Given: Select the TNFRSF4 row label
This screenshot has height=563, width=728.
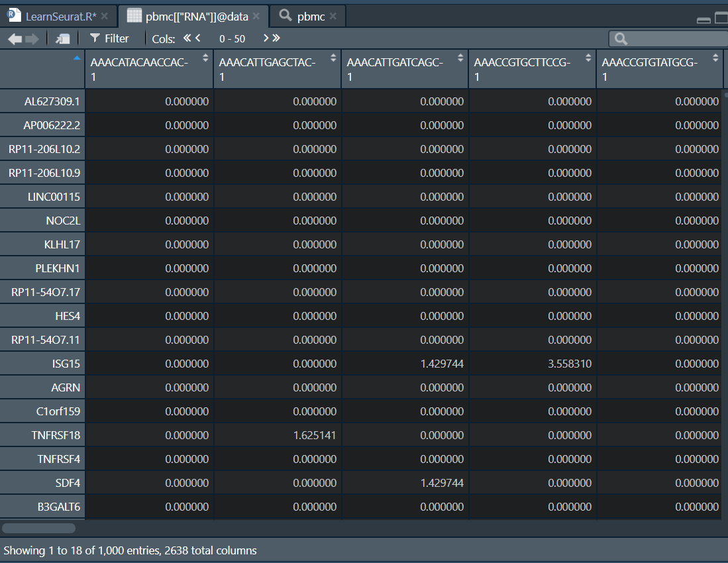Looking at the screenshot, I should pos(58,459).
